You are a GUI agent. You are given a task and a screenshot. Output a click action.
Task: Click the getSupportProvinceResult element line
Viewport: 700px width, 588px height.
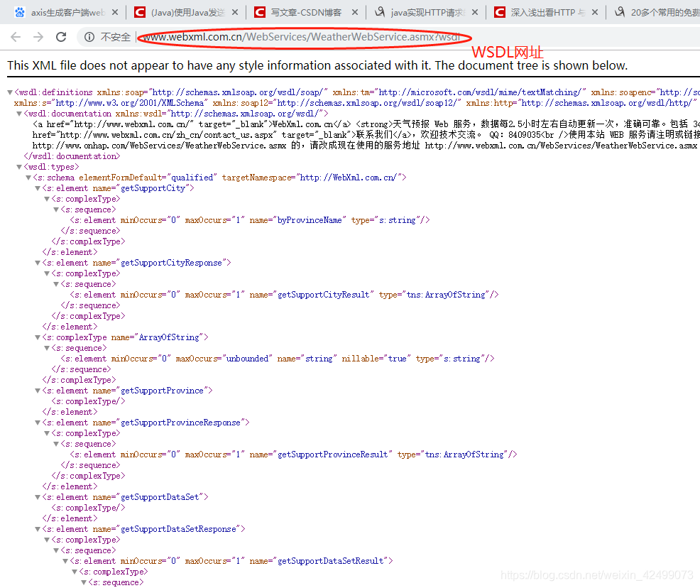pyautogui.click(x=294, y=454)
